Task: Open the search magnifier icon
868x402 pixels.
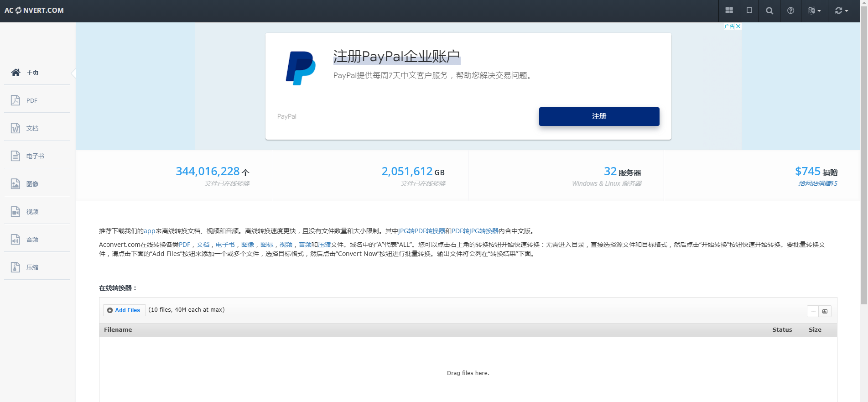Action: pos(769,10)
